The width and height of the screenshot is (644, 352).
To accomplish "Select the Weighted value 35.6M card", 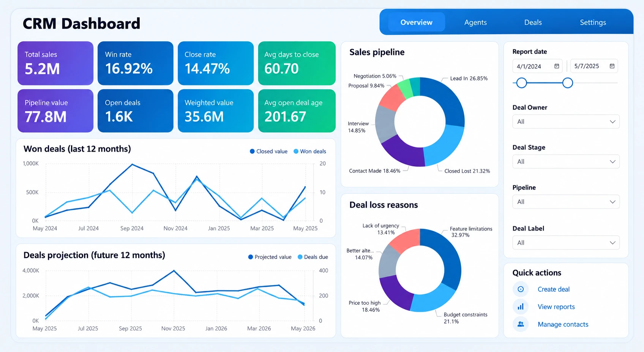I will pos(216,111).
